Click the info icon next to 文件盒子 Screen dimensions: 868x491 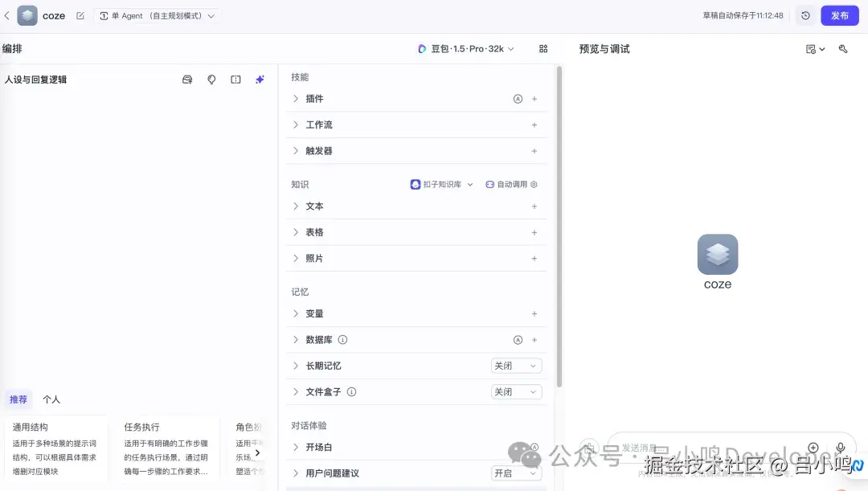[351, 392]
